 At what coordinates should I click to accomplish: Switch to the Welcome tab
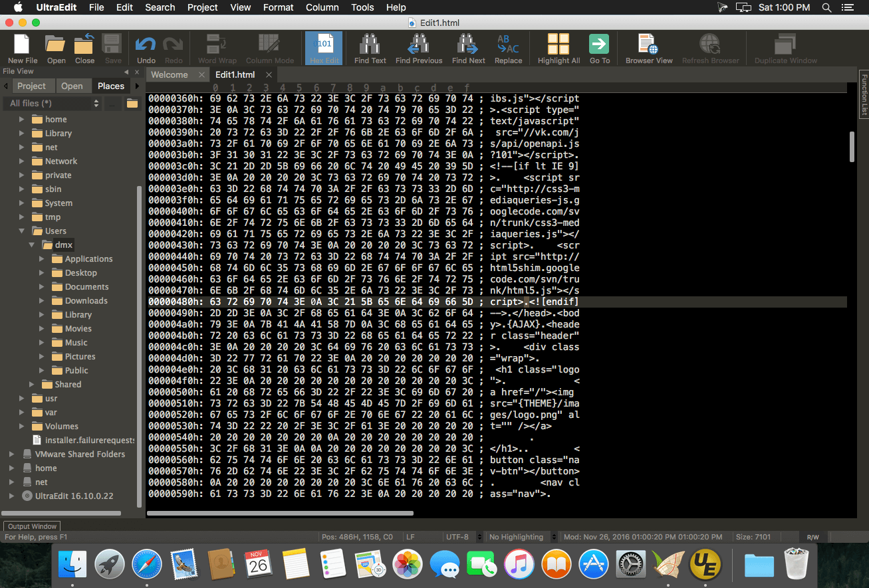tap(170, 75)
